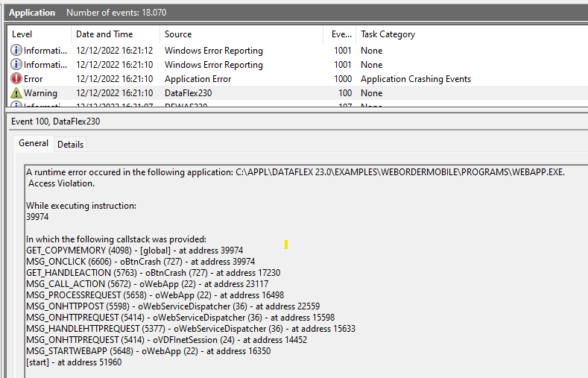Click the MSG_ONCLICK (6606) callstack line
Image resolution: width=588 pixels, height=378 pixels.
click(141, 262)
